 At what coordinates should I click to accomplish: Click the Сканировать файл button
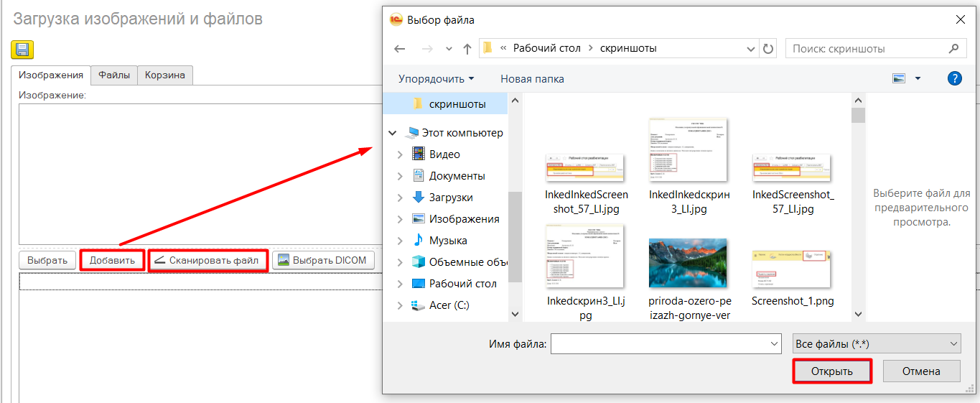pyautogui.click(x=207, y=260)
